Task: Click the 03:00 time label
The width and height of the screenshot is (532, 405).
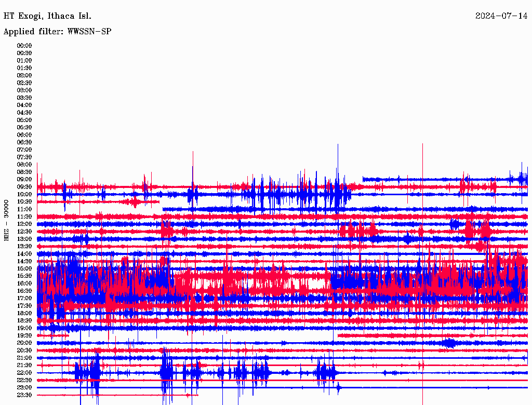Action: click(x=24, y=90)
